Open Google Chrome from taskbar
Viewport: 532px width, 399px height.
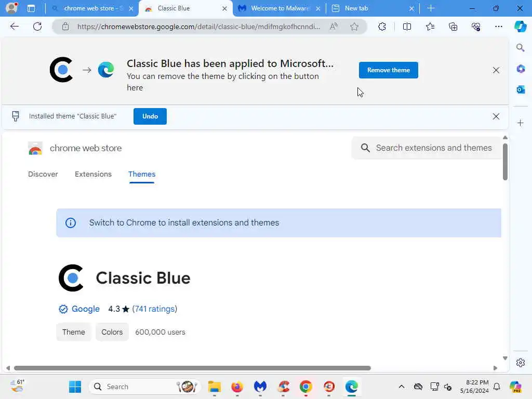[x=305, y=387]
